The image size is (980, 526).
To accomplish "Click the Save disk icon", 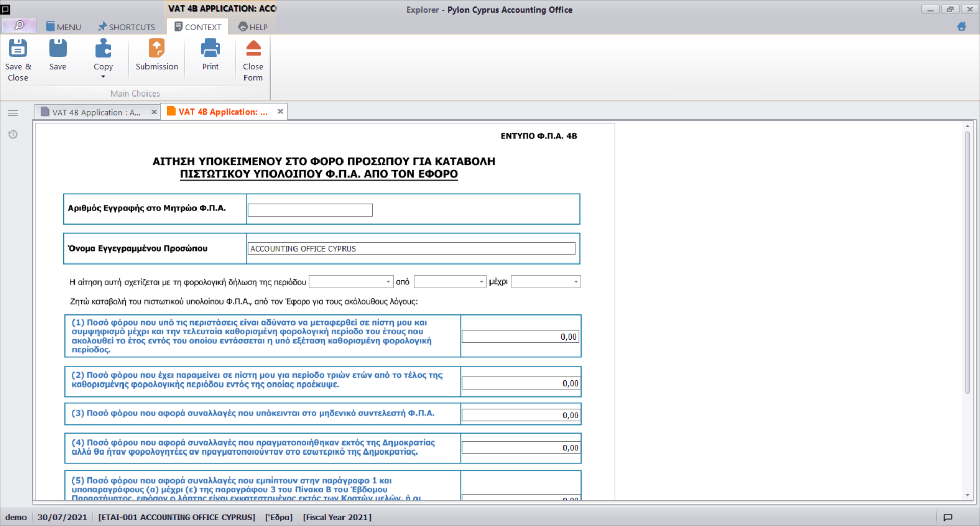I will click(58, 49).
